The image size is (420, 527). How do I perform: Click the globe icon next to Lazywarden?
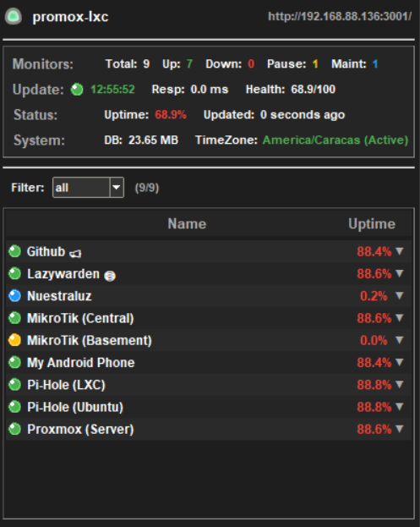pyautogui.click(x=110, y=276)
